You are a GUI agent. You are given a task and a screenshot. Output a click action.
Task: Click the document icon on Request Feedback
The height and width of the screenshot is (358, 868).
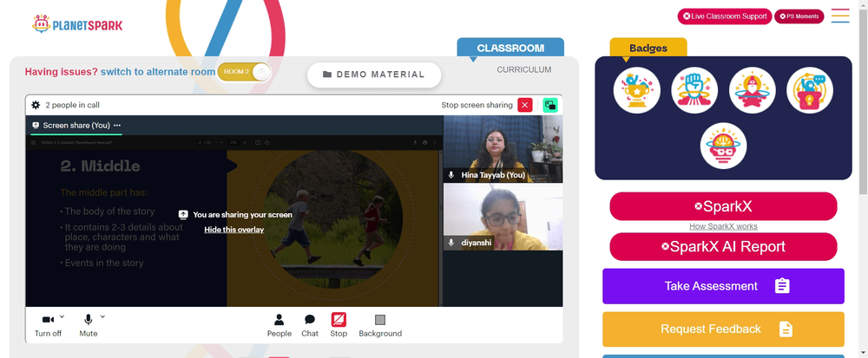[x=786, y=329]
